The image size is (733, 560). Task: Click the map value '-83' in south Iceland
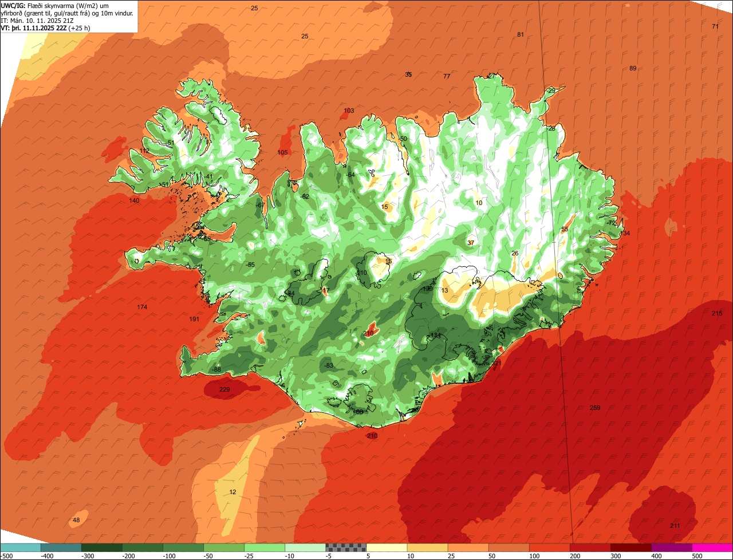(329, 365)
